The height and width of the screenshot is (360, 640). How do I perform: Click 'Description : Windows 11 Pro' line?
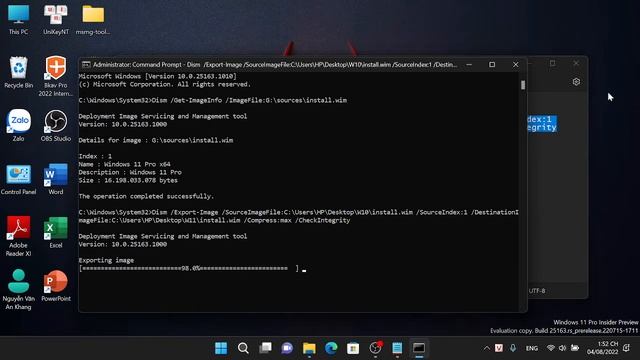[130, 172]
